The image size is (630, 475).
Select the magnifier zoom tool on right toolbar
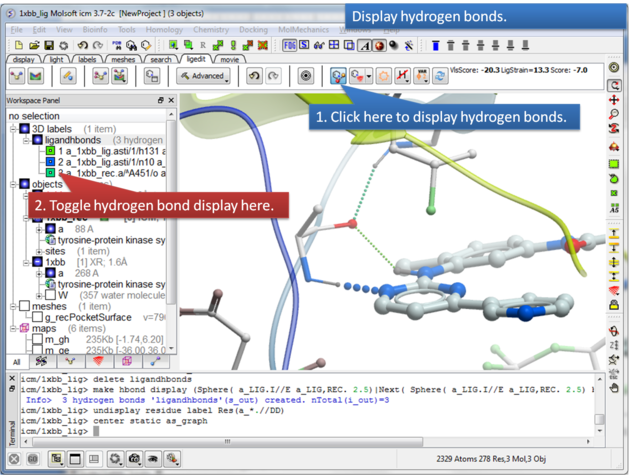click(x=614, y=114)
